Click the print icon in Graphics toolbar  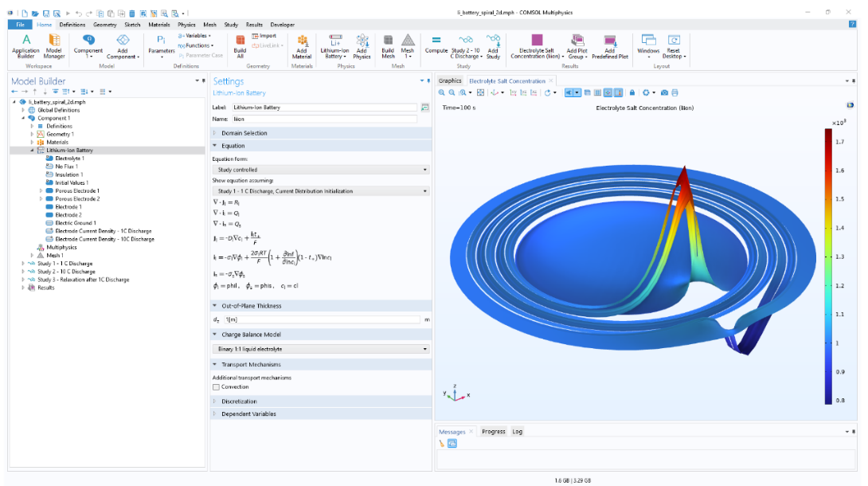[x=674, y=92]
